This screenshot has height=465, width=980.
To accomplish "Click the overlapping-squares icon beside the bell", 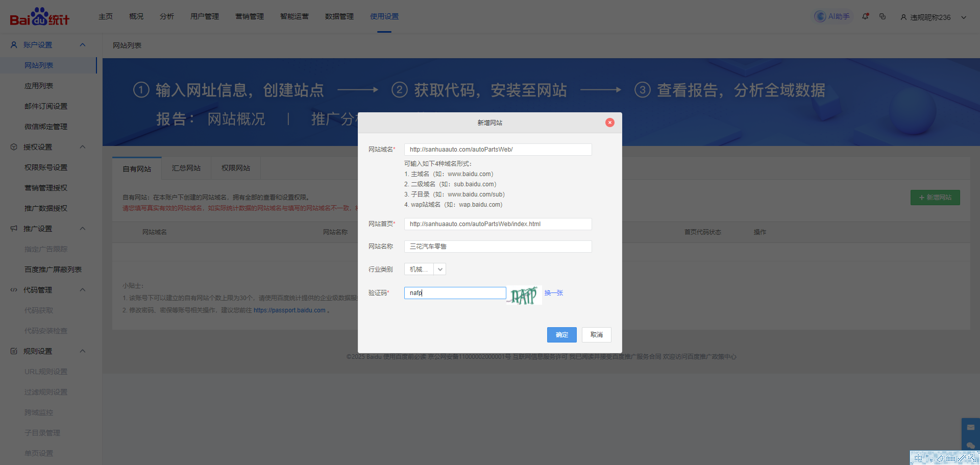I will tap(883, 16).
